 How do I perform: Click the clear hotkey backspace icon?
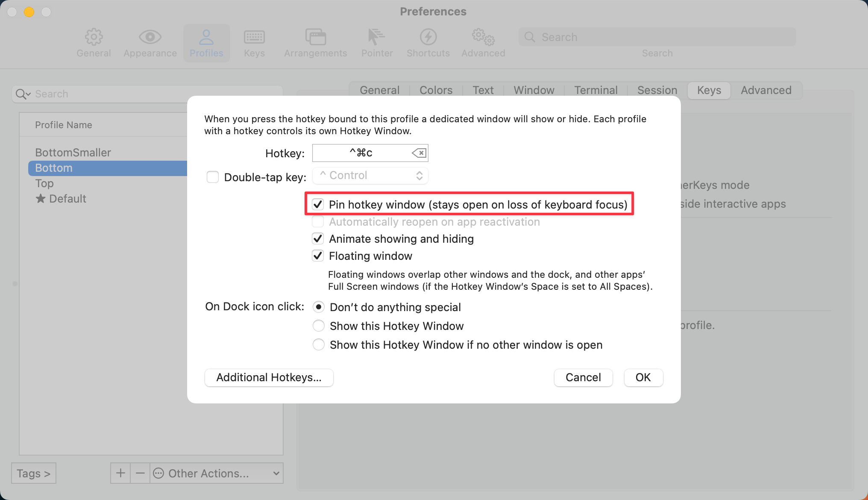click(419, 153)
